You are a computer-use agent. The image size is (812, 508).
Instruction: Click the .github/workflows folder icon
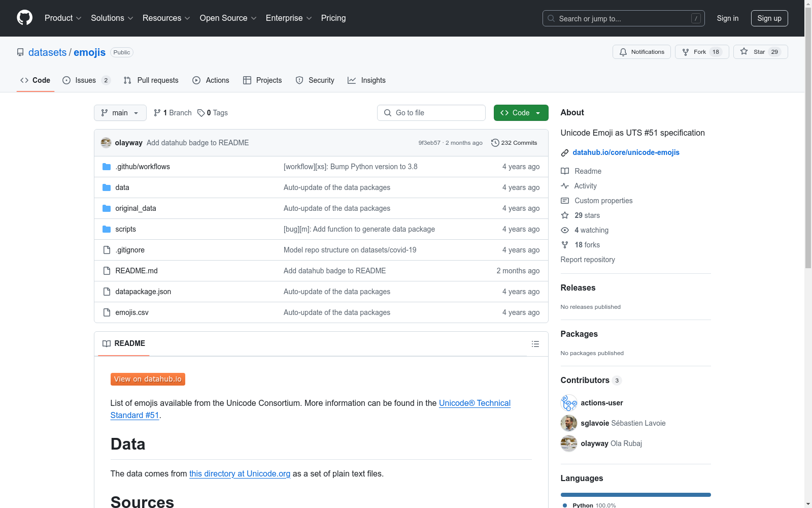pos(107,167)
